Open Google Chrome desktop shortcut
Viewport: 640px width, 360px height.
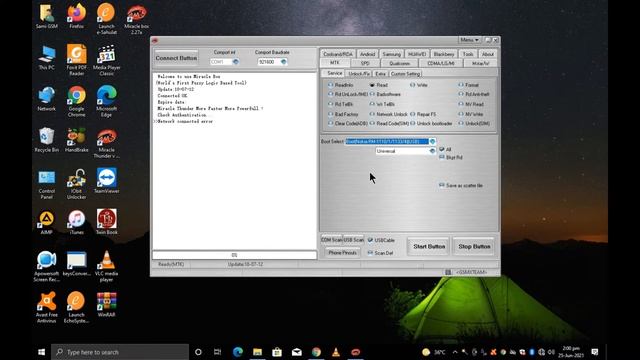coord(76,101)
